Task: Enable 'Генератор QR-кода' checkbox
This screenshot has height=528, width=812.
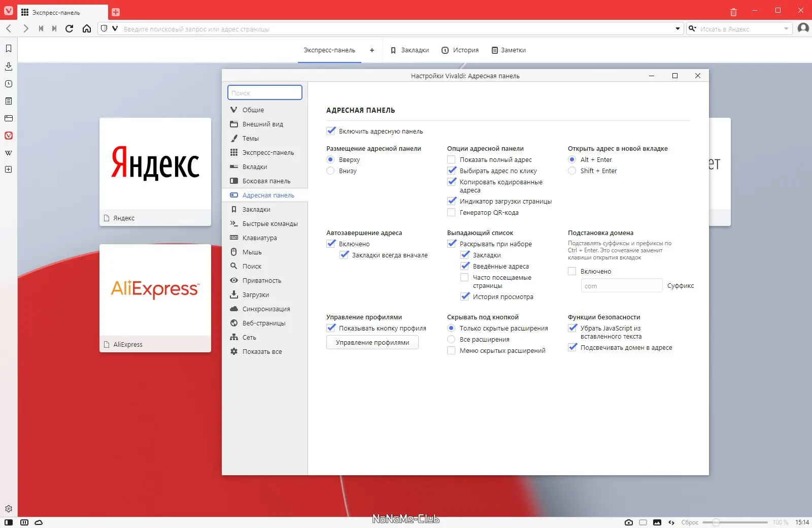Action: tap(451, 212)
